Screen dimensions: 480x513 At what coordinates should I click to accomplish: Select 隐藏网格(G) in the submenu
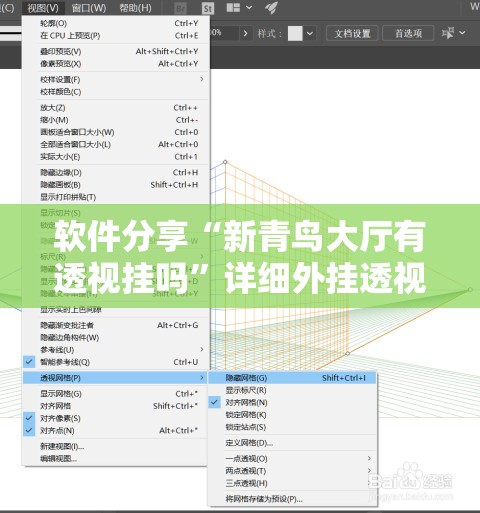coord(292,378)
